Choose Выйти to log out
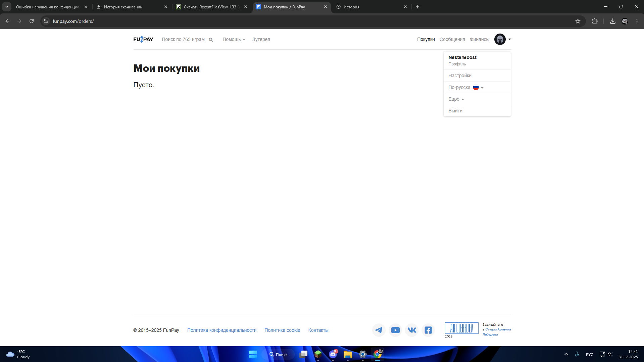 (455, 111)
